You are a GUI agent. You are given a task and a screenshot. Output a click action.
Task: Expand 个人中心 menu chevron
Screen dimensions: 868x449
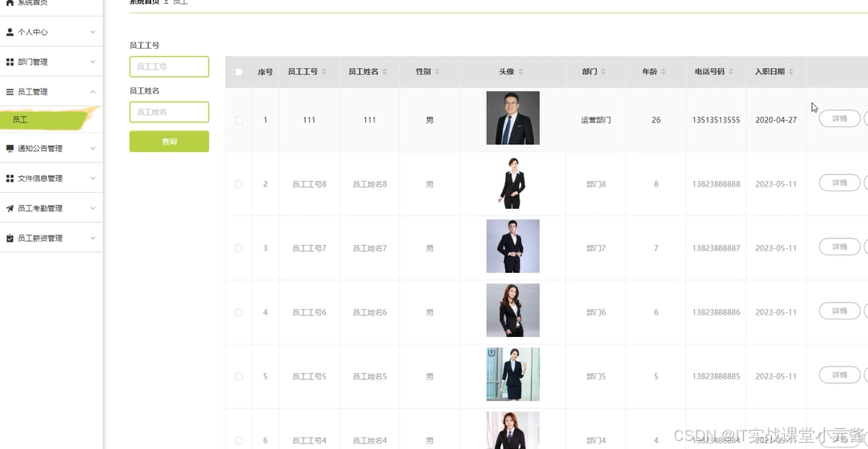pyautogui.click(x=92, y=32)
